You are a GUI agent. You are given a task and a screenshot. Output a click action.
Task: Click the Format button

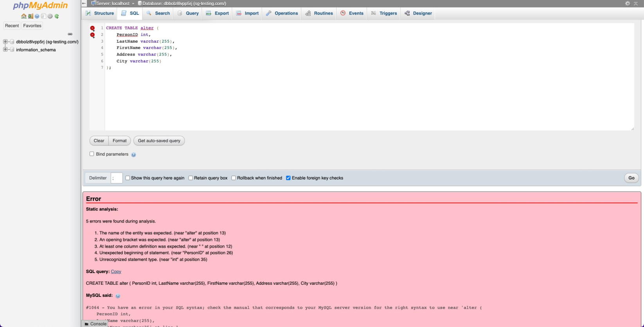(x=120, y=141)
